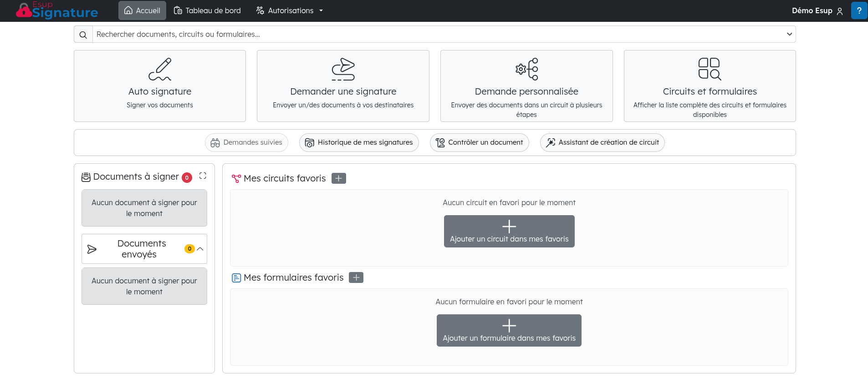
Task: Collapse the Documents envoyés section
Action: point(200,249)
